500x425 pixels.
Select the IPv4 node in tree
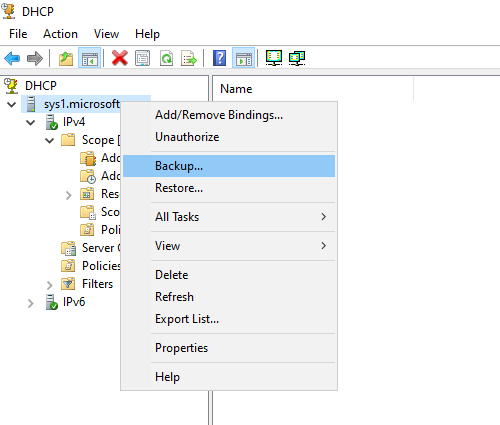pyautogui.click(x=74, y=122)
